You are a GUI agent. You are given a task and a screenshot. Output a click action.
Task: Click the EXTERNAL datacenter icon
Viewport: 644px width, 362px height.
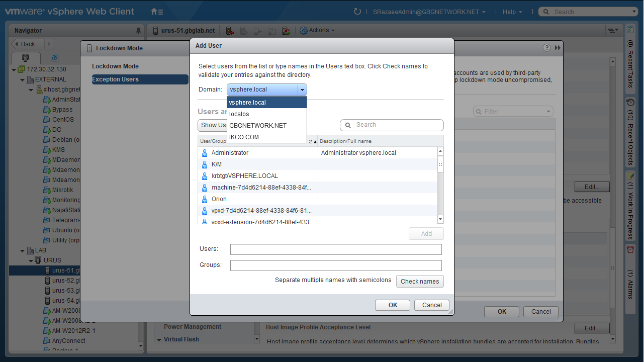(30, 79)
